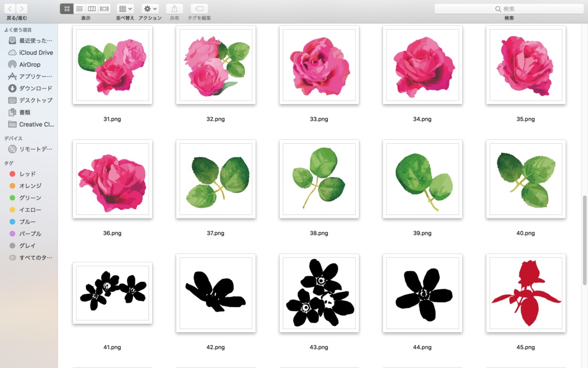Click the file name 43.png
This screenshot has width=588, height=368.
coord(319,347)
